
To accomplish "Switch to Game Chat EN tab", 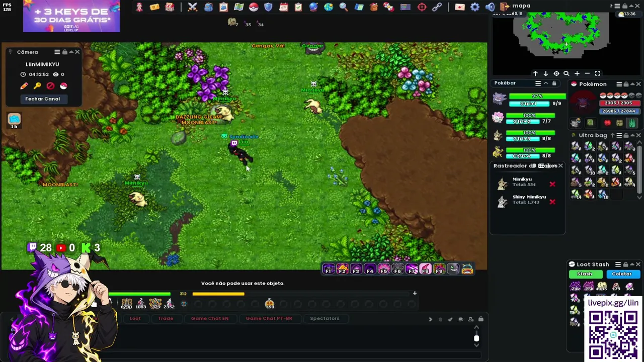I will pyautogui.click(x=210, y=318).
